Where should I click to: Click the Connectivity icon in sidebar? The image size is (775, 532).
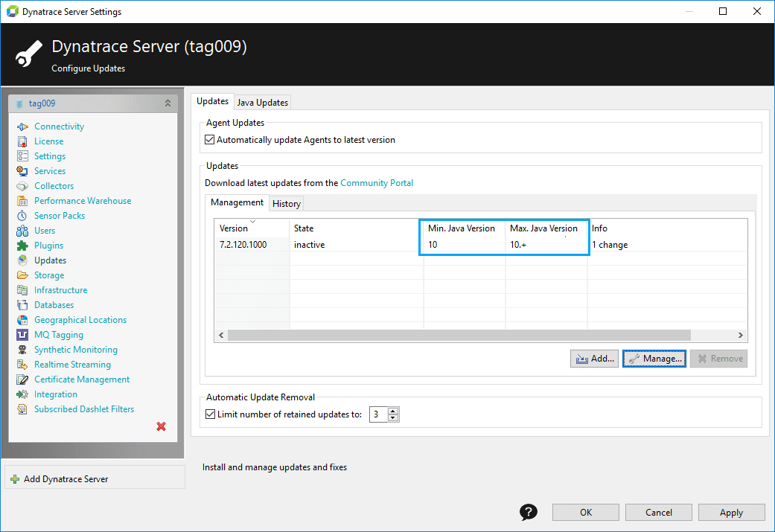22,126
